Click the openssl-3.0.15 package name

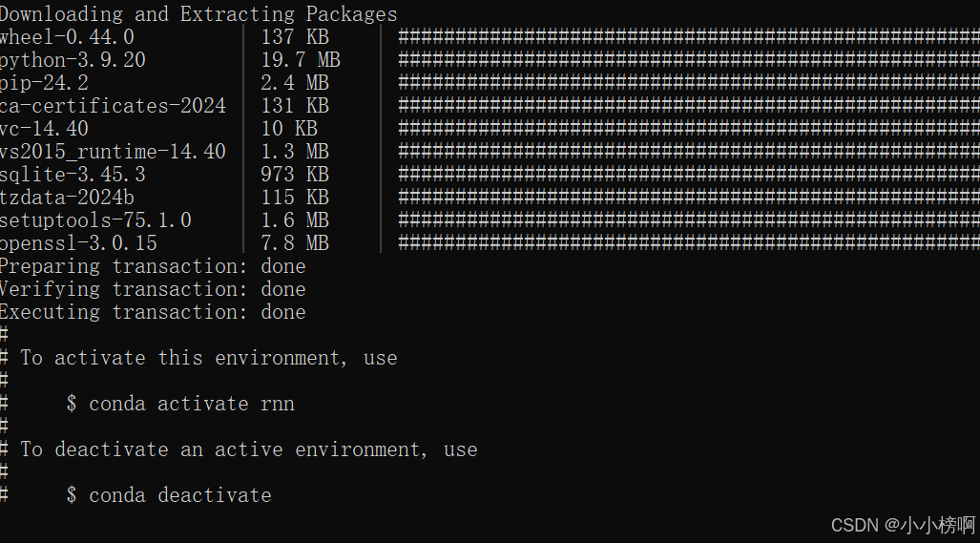pos(78,243)
